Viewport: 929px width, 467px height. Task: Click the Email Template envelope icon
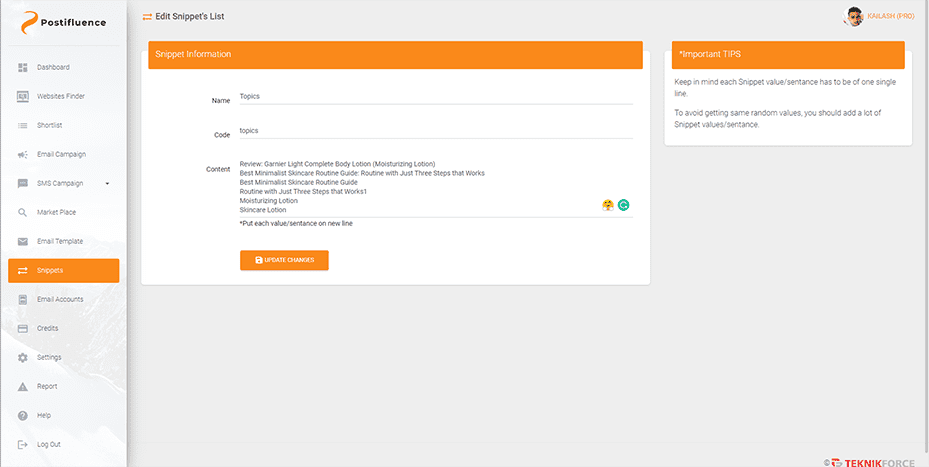click(x=23, y=241)
